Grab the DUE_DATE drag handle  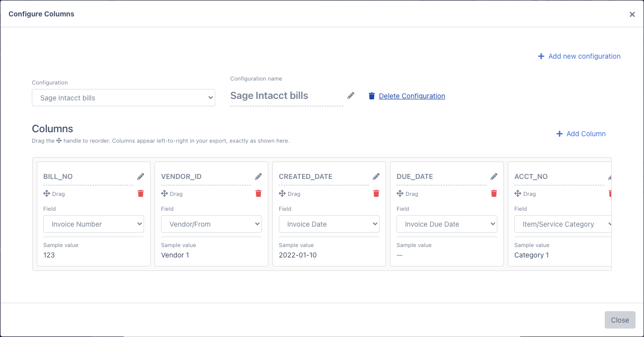point(400,193)
